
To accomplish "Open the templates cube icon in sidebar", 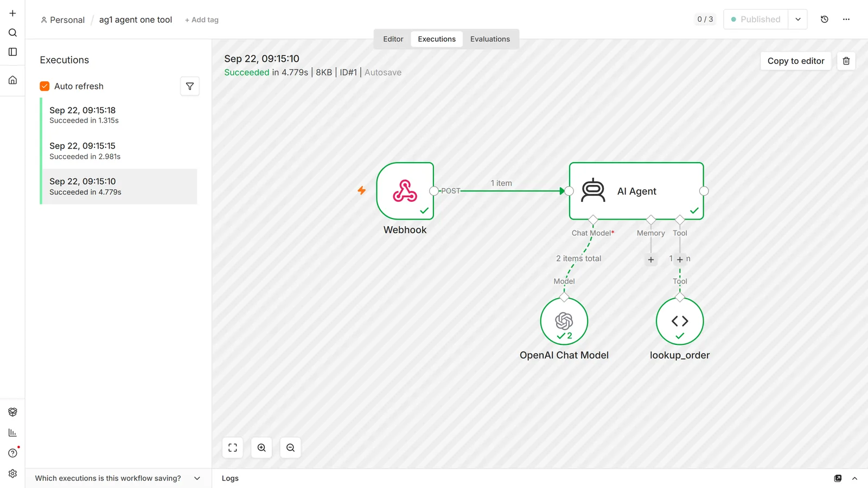I will [12, 412].
